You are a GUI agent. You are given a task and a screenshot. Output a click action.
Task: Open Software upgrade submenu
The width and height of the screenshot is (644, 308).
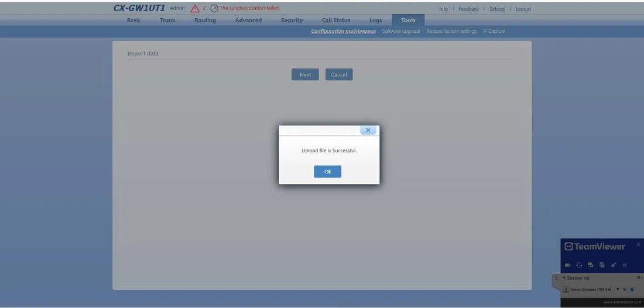click(x=401, y=31)
